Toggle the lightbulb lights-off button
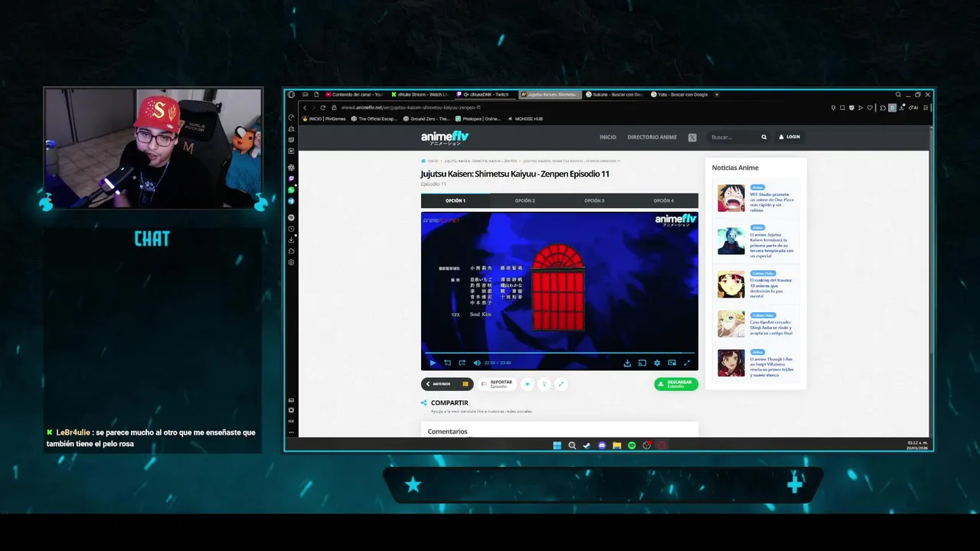The height and width of the screenshot is (551, 980). tap(544, 384)
